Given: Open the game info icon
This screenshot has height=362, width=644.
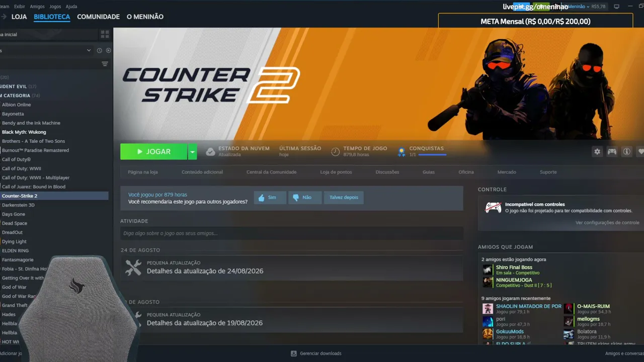Looking at the screenshot, I should click(626, 151).
